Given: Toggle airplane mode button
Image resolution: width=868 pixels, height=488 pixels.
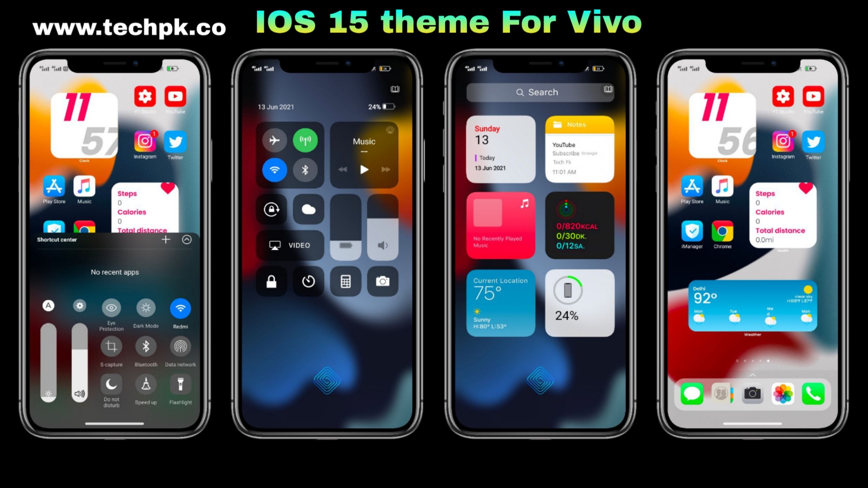Looking at the screenshot, I should (x=274, y=139).
